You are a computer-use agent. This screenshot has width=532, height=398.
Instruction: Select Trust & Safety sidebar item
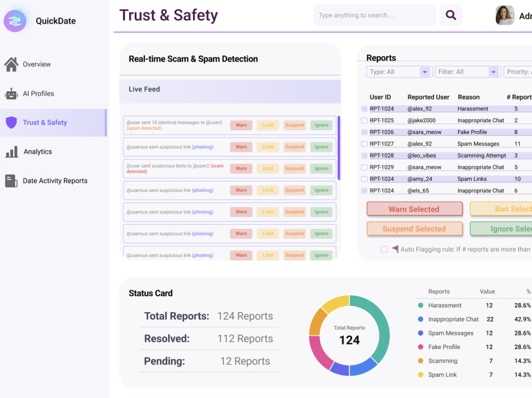point(53,122)
